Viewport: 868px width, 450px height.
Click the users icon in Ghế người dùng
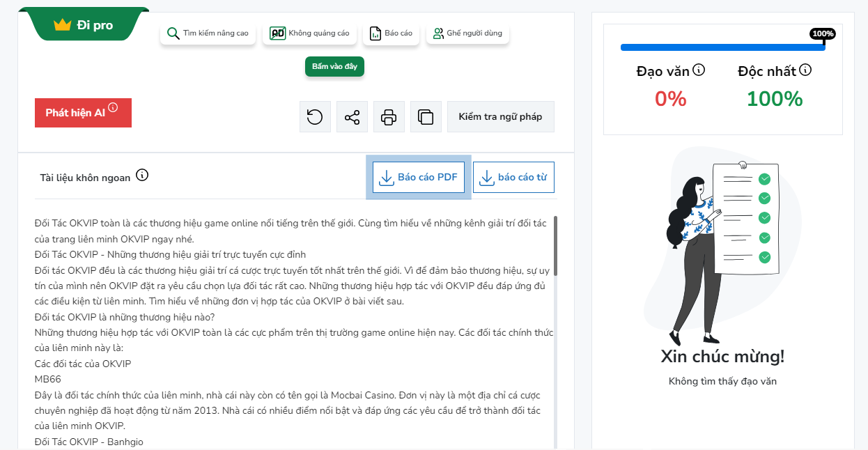tap(438, 33)
